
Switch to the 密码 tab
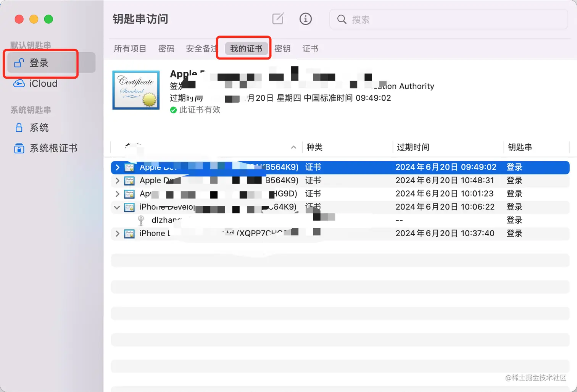pos(166,48)
